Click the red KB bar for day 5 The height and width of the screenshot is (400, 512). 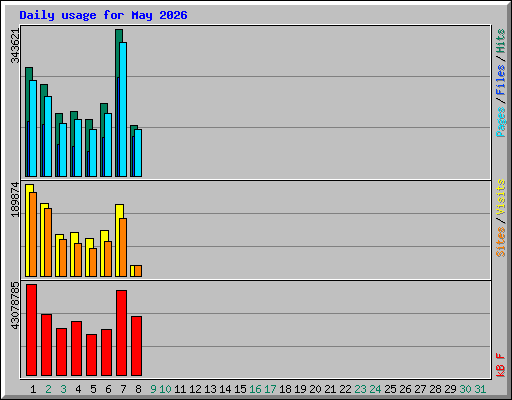click(x=92, y=355)
